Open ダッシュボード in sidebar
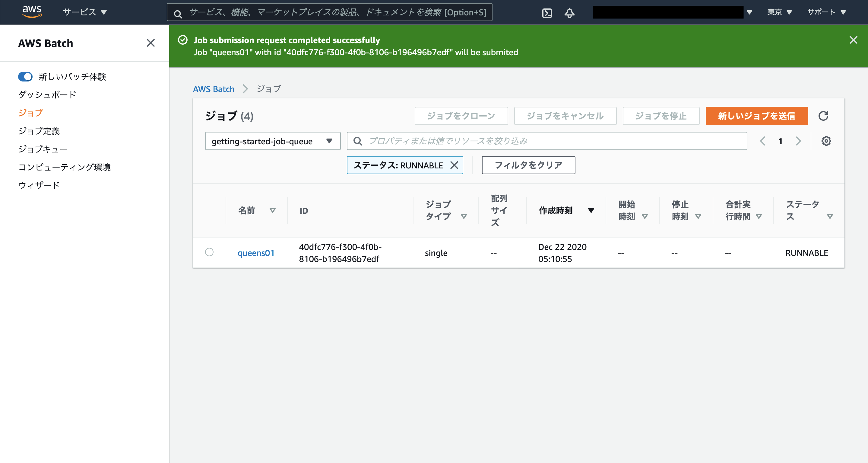The width and height of the screenshot is (868, 463). [x=47, y=95]
